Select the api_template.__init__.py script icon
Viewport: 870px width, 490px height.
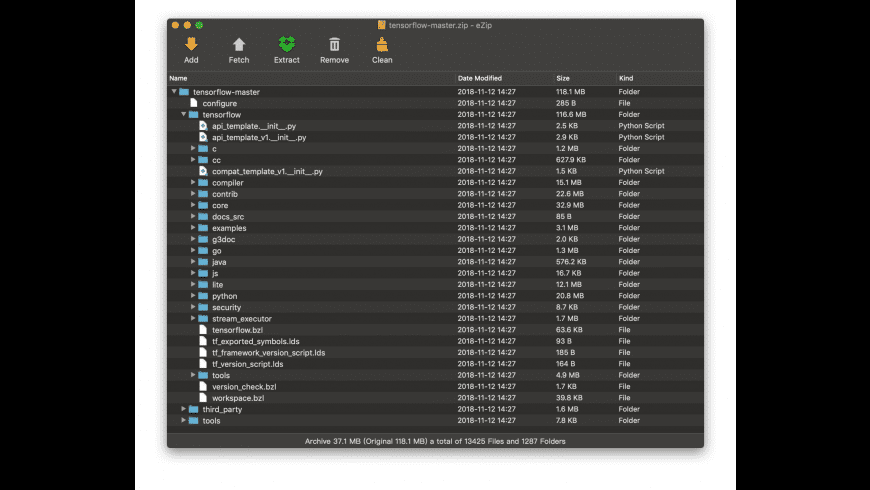(x=203, y=126)
